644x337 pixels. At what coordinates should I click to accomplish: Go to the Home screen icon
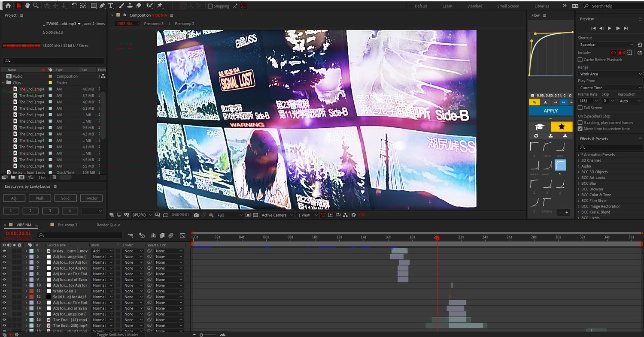point(8,6)
